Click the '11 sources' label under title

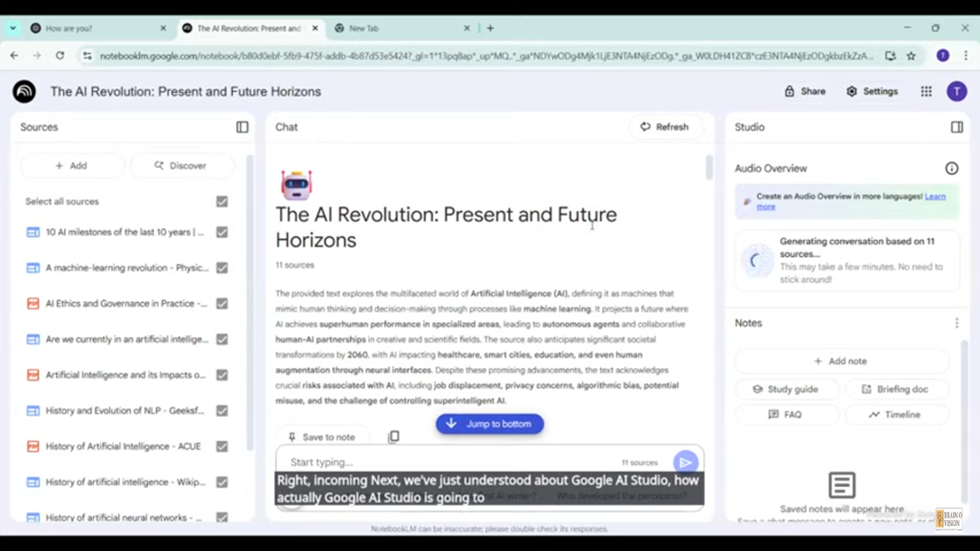point(295,265)
